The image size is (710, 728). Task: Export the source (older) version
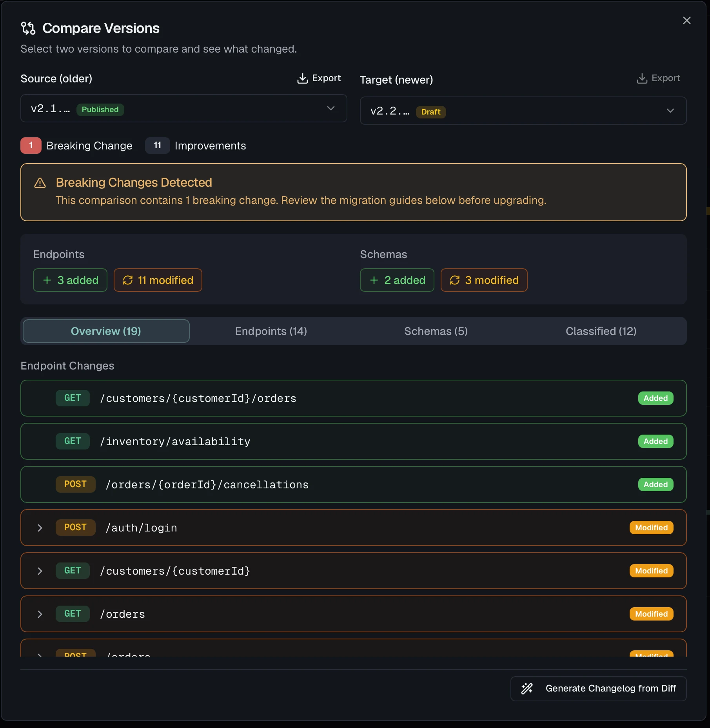click(319, 78)
